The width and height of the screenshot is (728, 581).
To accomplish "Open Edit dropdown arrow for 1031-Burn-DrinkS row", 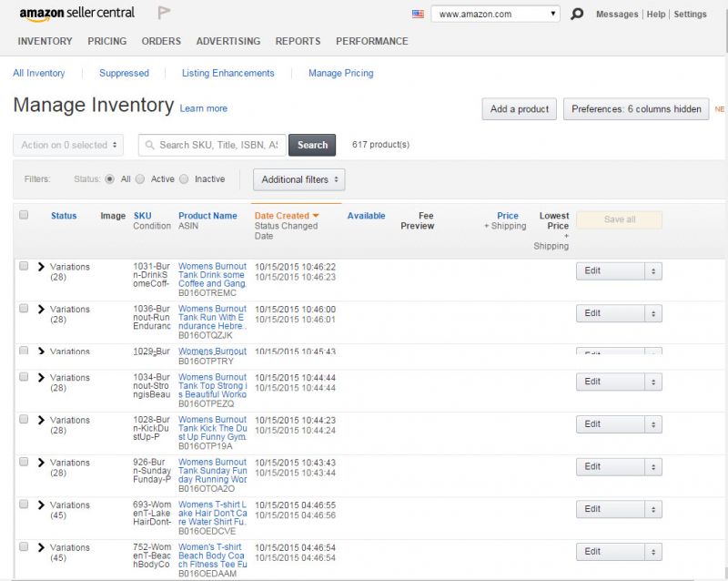I will [x=653, y=271].
